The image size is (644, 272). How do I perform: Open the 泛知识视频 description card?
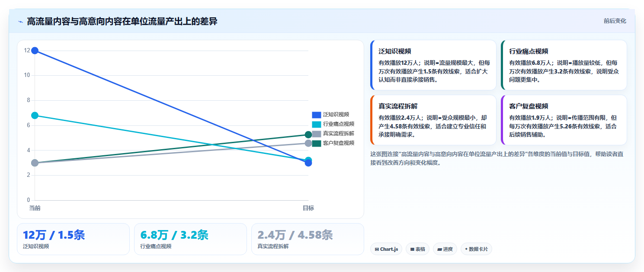pos(433,65)
